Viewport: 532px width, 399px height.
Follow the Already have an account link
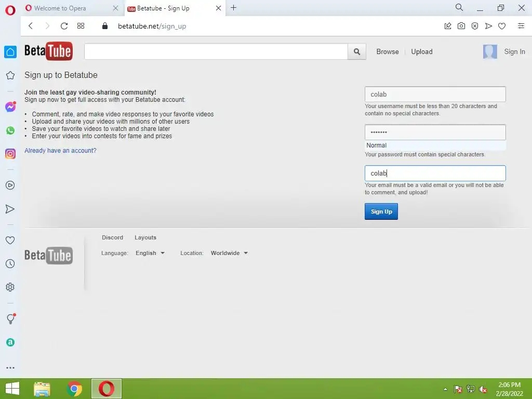point(60,151)
